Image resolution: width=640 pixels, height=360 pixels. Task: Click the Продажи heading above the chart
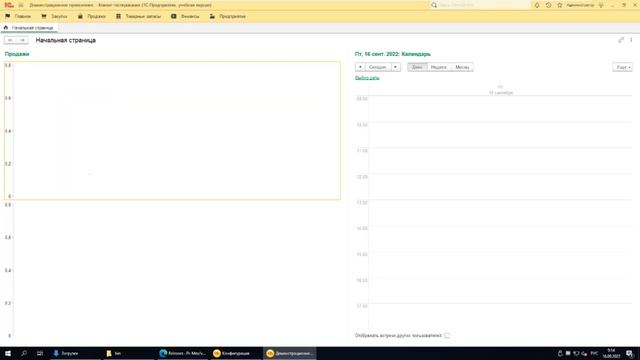point(17,54)
